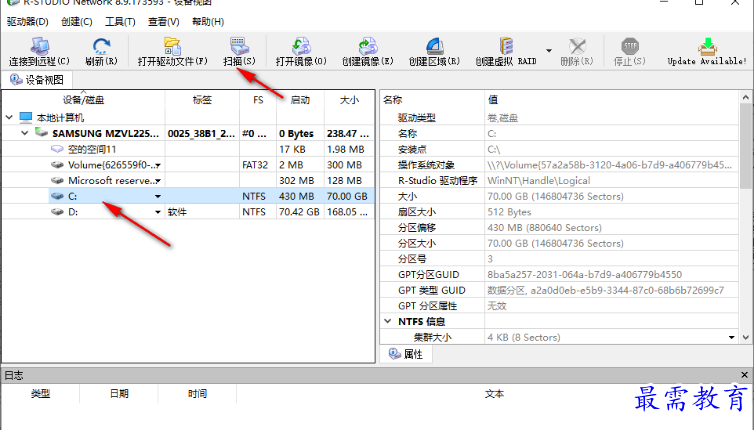This screenshot has width=756, height=430.
Task: Select the SAMSUNG MZVL225 drive row
Action: click(188, 134)
